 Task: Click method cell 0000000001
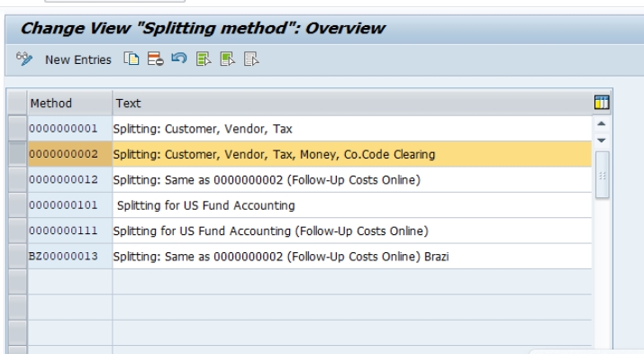(70, 129)
